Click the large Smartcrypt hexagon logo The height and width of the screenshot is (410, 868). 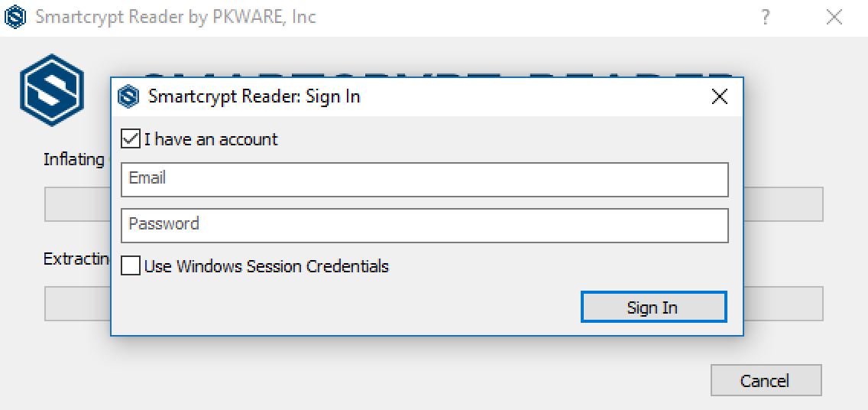pyautogui.click(x=51, y=90)
